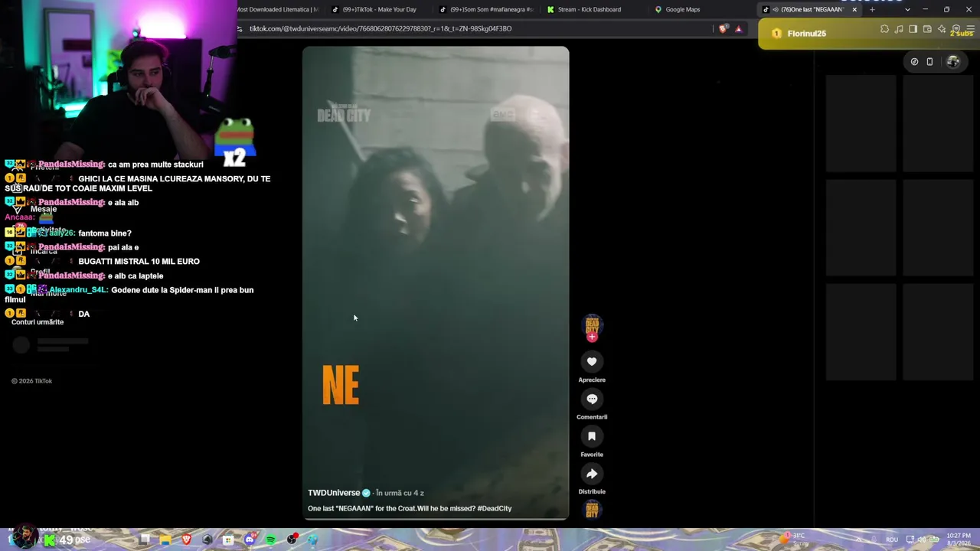Open a new browser tab
This screenshot has width=980, height=551.
[872, 10]
